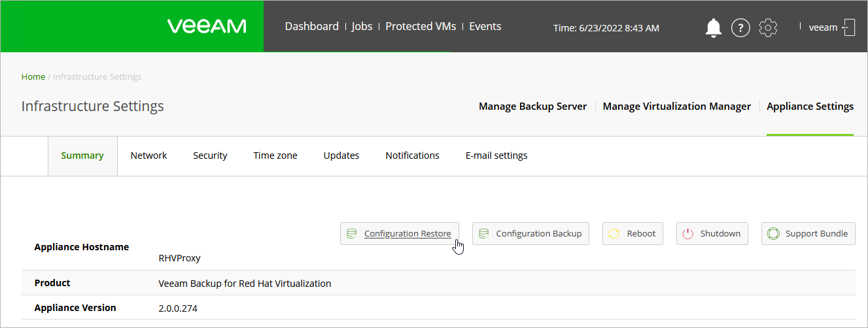Open the Updates tab
Image resolution: width=868 pixels, height=328 pixels.
[x=341, y=156]
